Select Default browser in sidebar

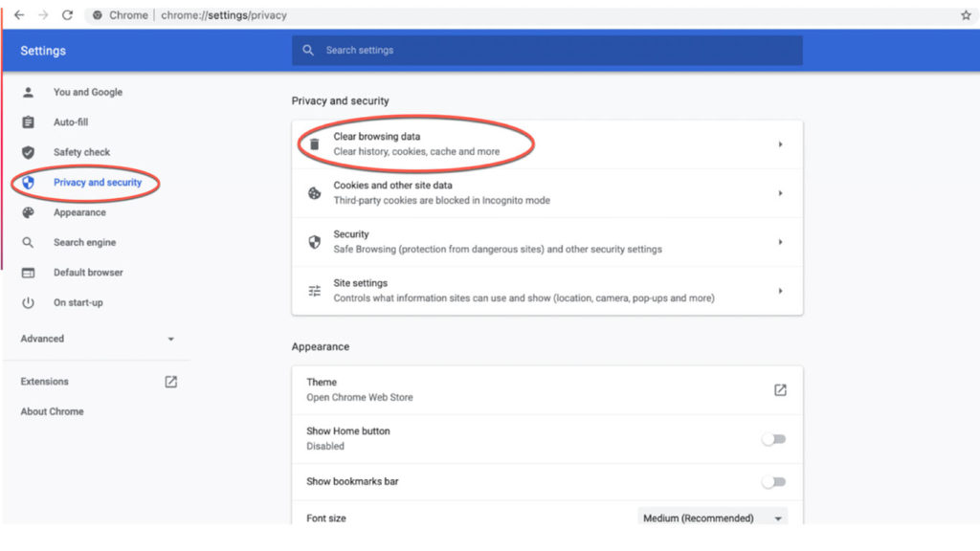[88, 273]
